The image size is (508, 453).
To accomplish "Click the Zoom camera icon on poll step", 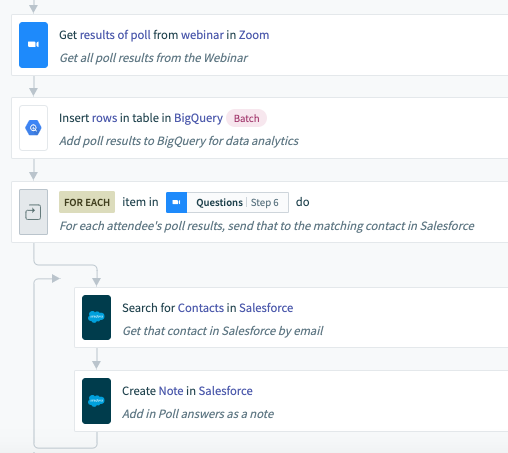I will point(33,45).
